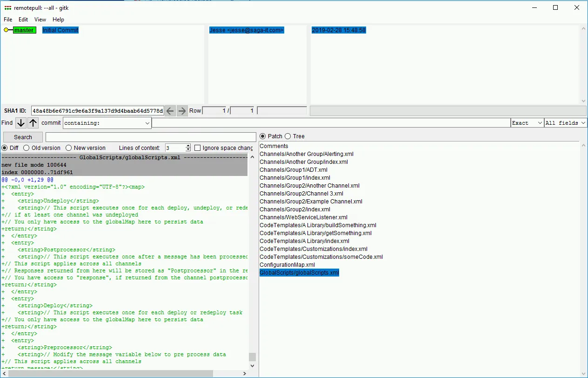The height and width of the screenshot is (378, 588).
Task: Click the upward Find arrow icon
Action: [32, 123]
